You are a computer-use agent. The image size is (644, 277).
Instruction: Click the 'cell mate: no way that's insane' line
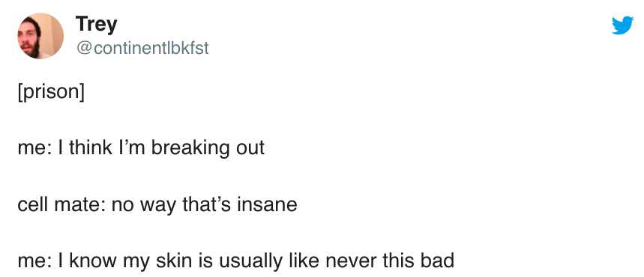pos(157,204)
